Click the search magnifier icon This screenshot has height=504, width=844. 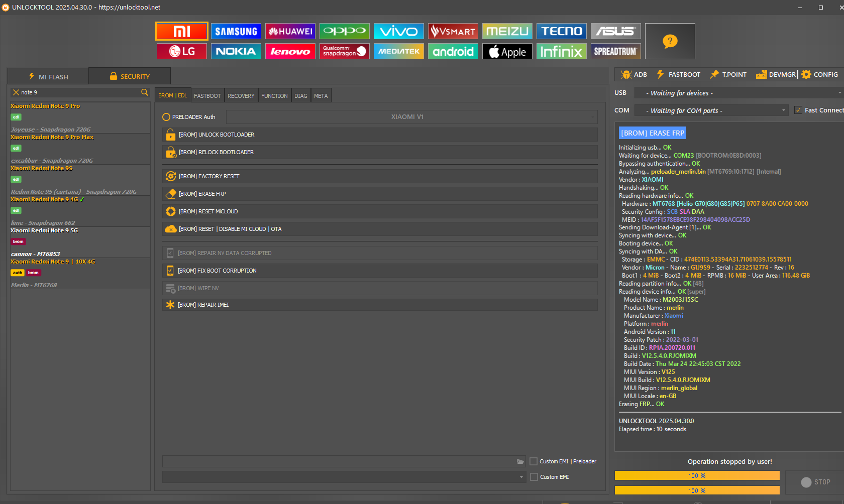(145, 92)
